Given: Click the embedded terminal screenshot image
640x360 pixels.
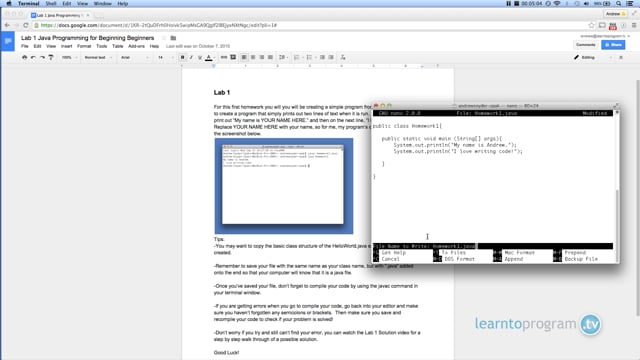Looking at the screenshot, I should coord(284,186).
